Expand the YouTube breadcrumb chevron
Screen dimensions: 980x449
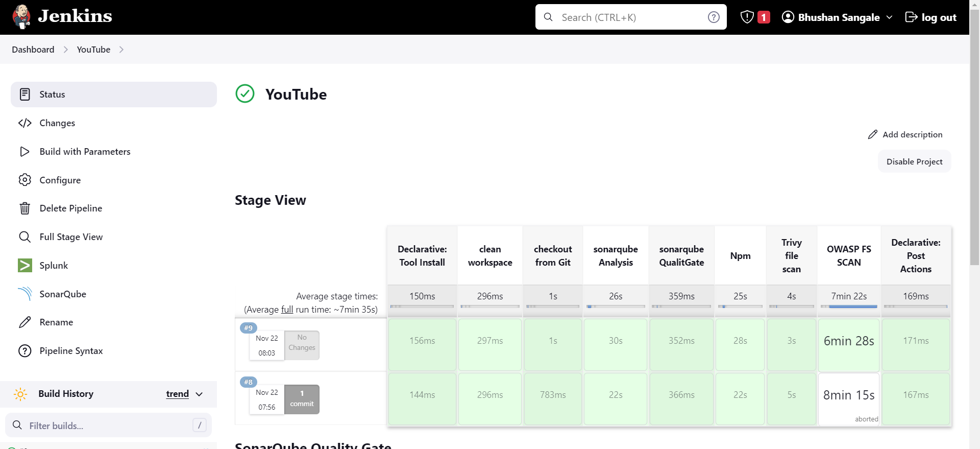[121, 50]
